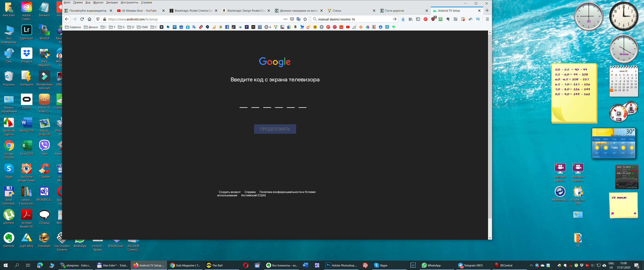
Task: Switch to the Мовави Влог - YouTube tab
Action: (x=139, y=10)
